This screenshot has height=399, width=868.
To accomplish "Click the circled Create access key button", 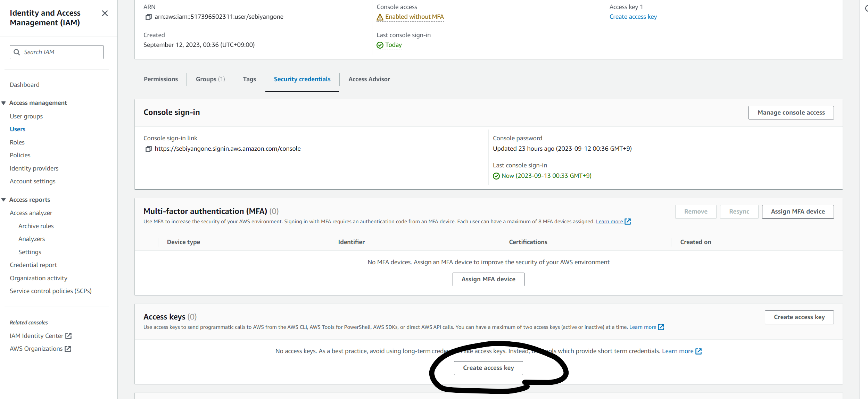I will 488,368.
